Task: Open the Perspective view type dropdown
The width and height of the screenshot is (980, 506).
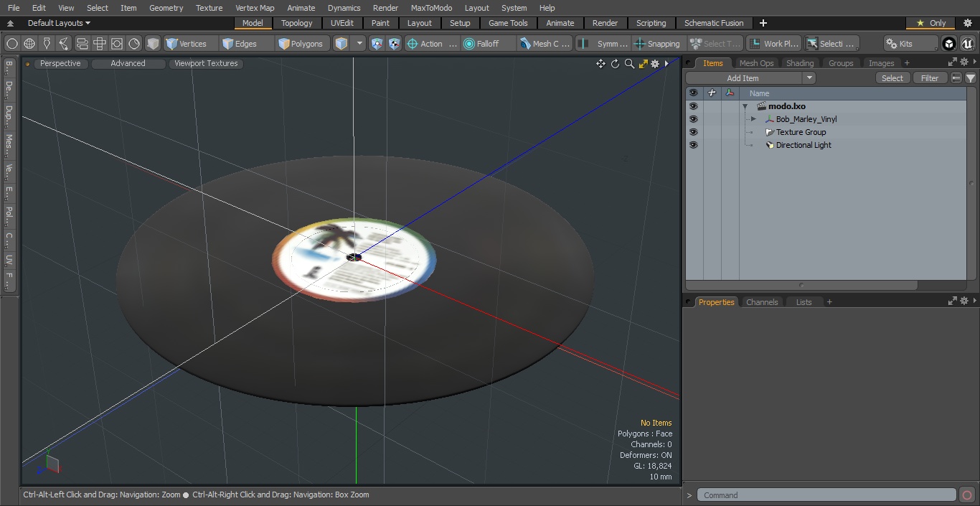Action: (x=60, y=63)
